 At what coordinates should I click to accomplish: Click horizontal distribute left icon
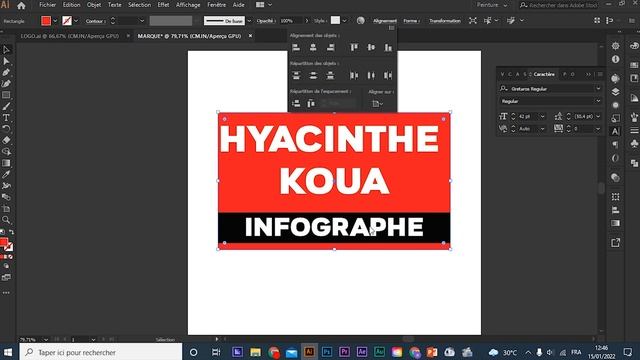pos(354,76)
